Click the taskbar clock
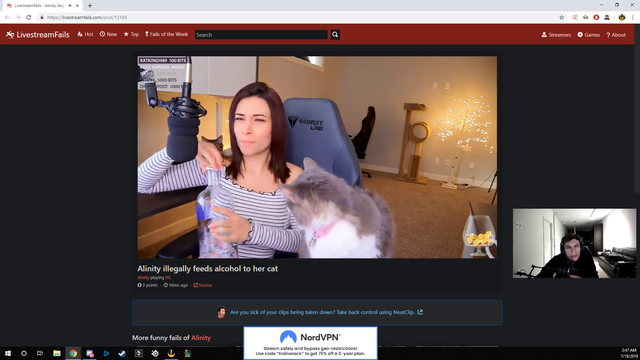Image resolution: width=640 pixels, height=360 pixels. pos(629,353)
